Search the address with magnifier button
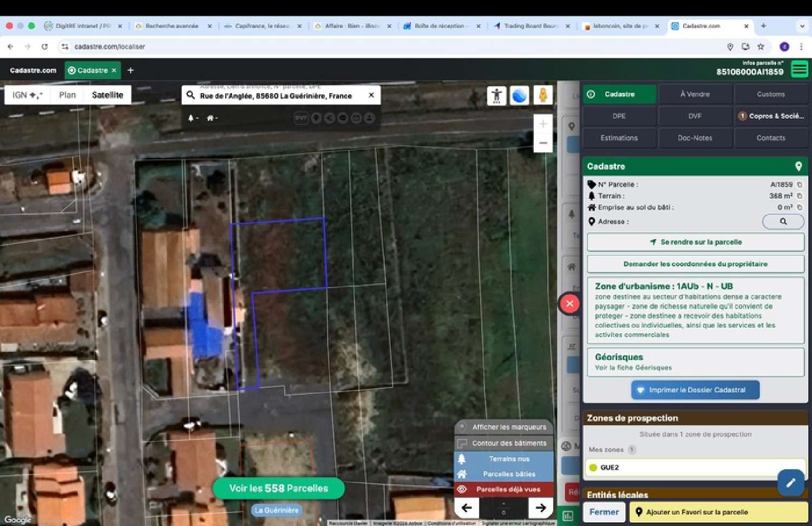 (783, 222)
